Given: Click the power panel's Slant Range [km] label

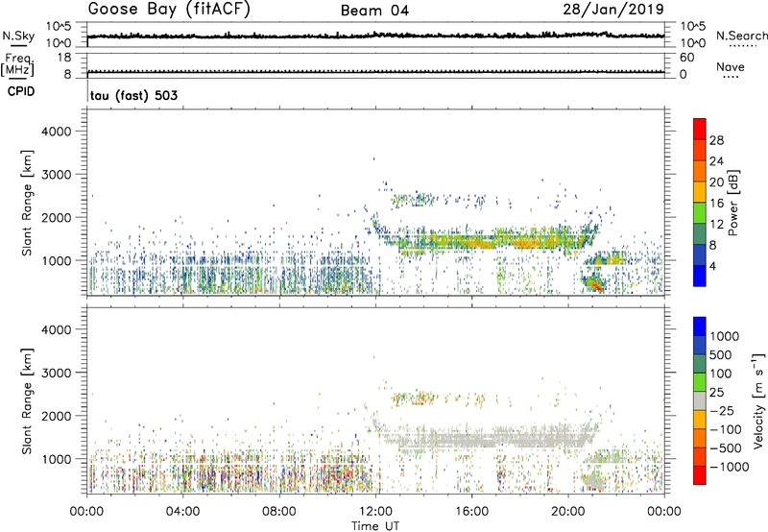Looking at the screenshot, I should coord(27,203).
